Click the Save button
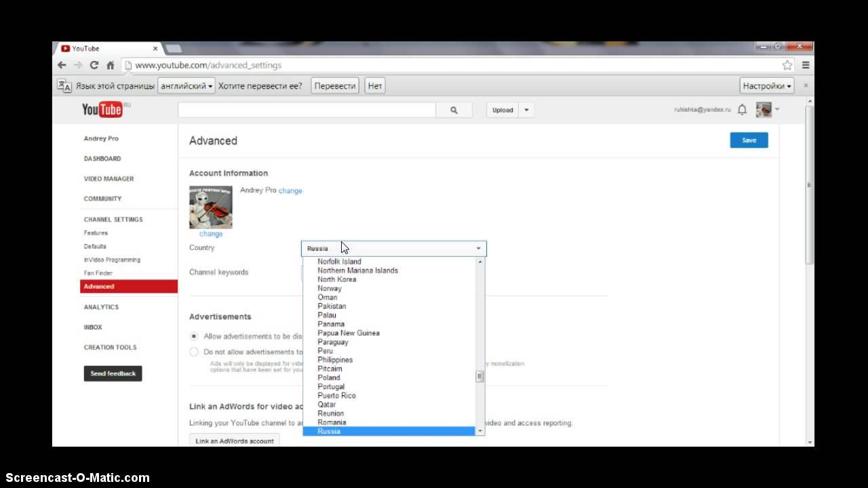The image size is (868, 488). 749,140
